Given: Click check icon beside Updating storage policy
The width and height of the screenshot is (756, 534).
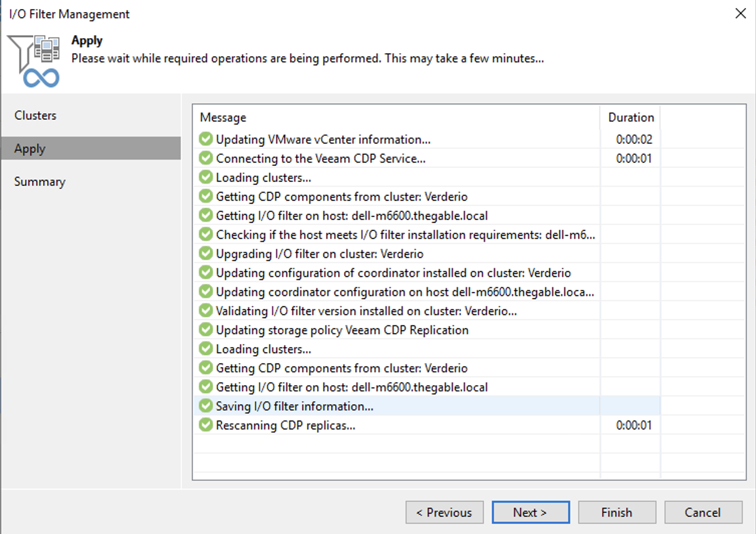Looking at the screenshot, I should click(206, 330).
